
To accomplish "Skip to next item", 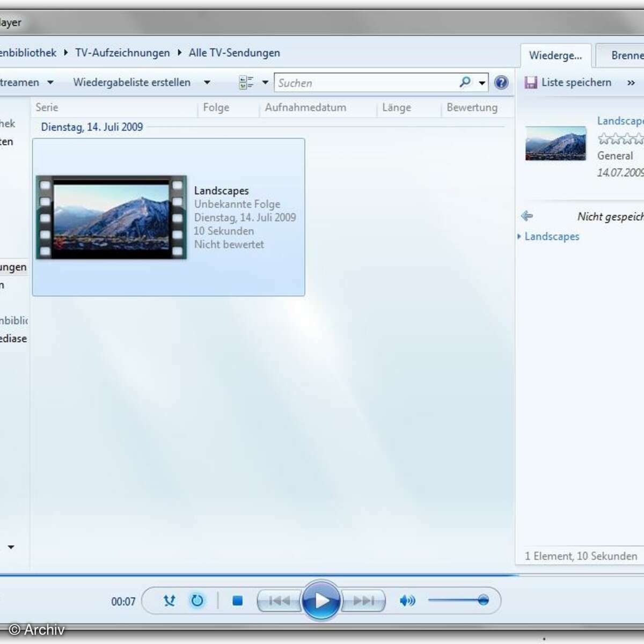I will [364, 601].
